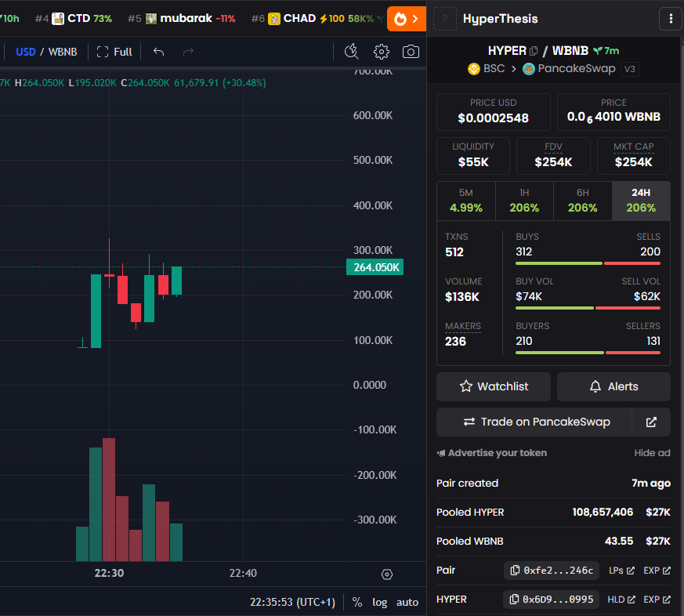Open chart settings gear
Screen dimensions: 684x616
pos(382,52)
